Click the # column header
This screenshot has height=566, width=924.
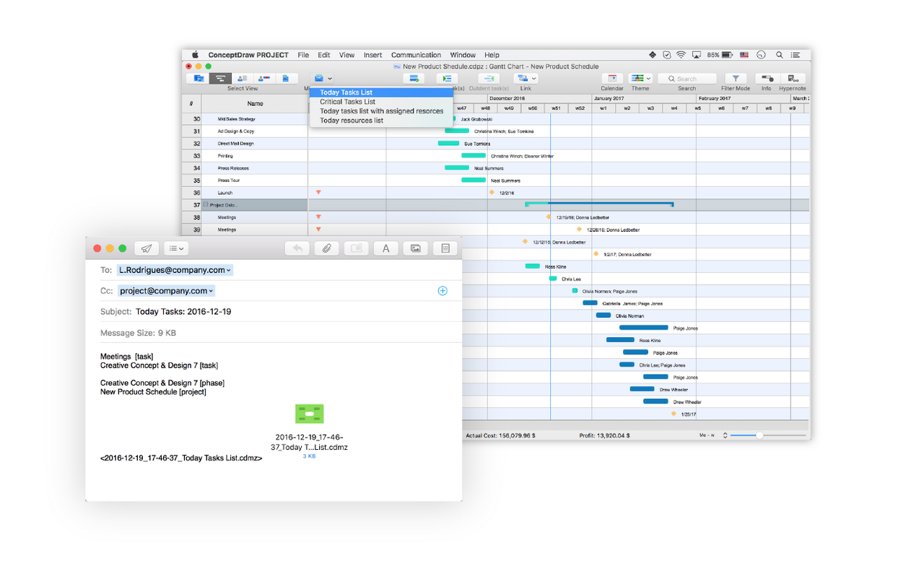191,103
